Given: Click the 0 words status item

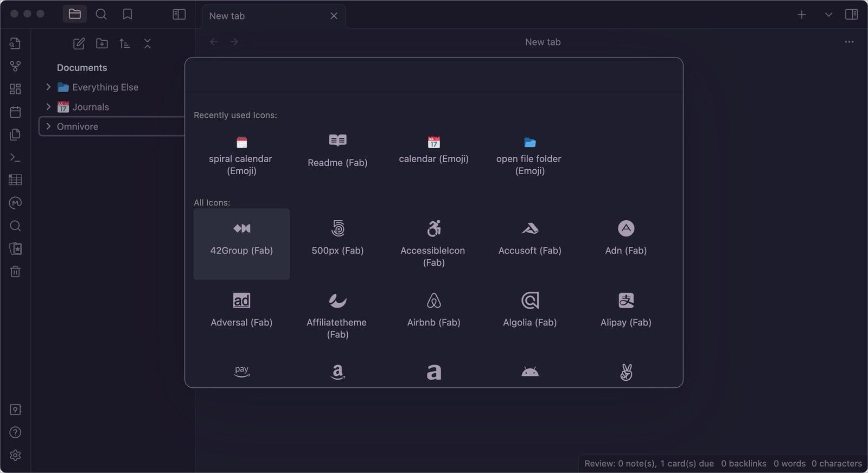Looking at the screenshot, I should click(789, 463).
